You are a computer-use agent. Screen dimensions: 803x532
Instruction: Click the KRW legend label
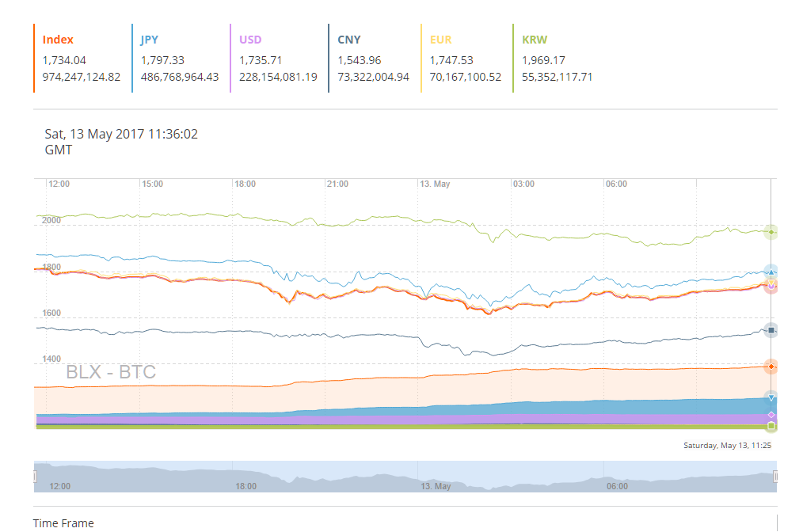tap(534, 40)
